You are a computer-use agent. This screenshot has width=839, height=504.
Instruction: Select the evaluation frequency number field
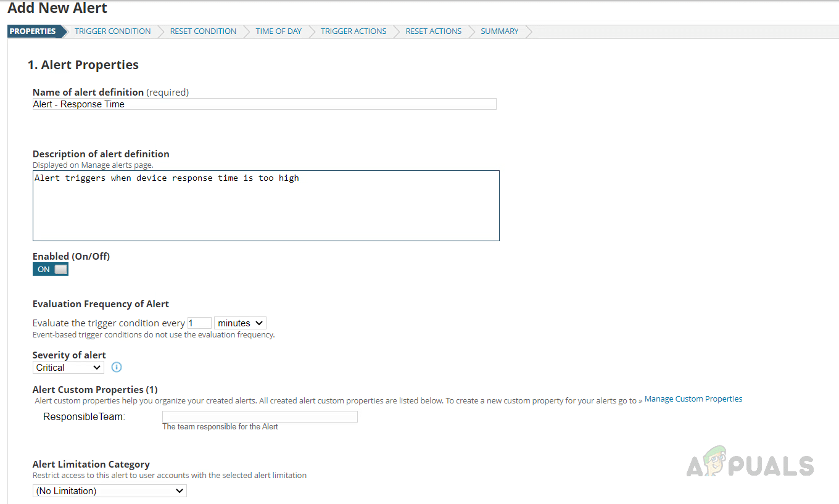[199, 323]
